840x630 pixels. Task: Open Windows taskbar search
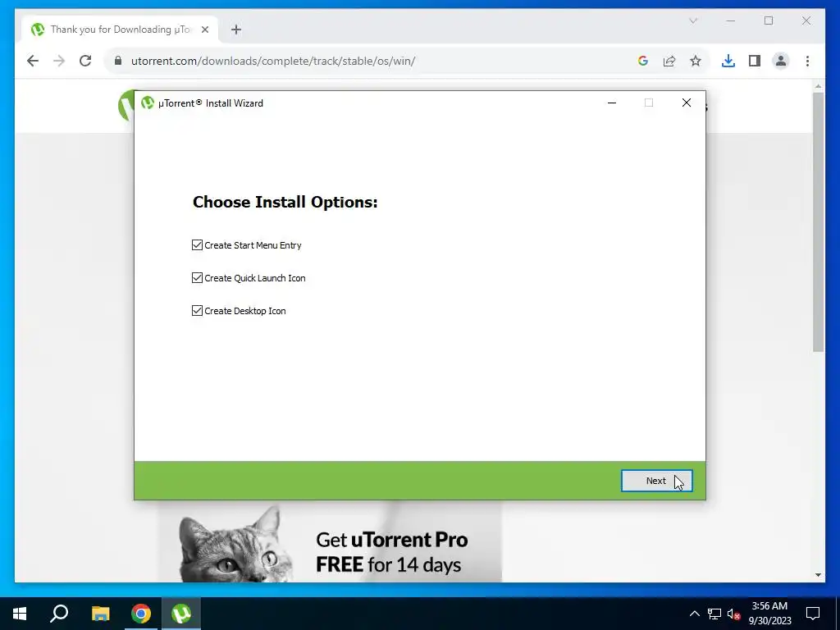coord(59,614)
